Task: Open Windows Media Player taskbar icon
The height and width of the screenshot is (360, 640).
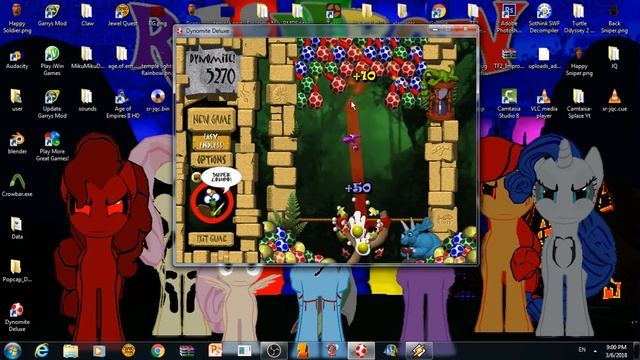Action: click(99, 351)
